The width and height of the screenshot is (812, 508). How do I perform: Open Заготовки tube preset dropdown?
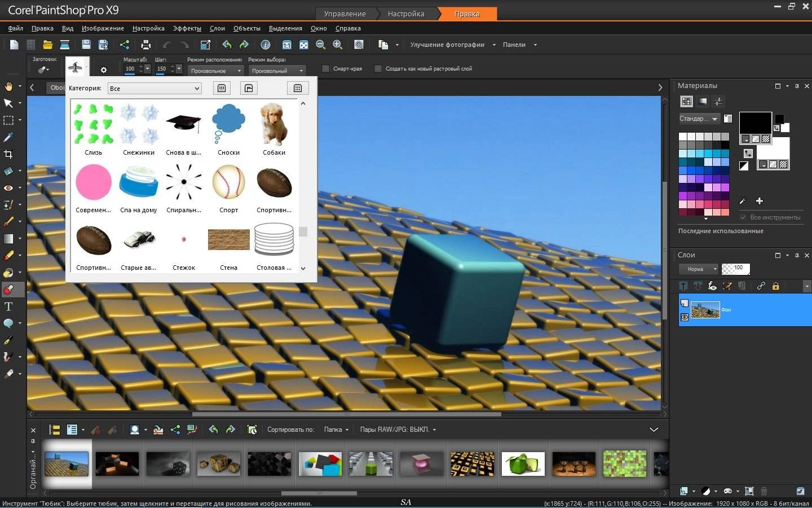pyautogui.click(x=43, y=69)
